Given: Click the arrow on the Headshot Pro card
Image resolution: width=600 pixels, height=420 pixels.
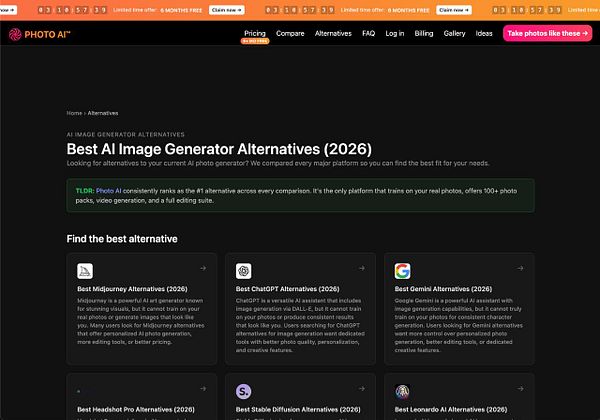Looking at the screenshot, I should tap(203, 389).
